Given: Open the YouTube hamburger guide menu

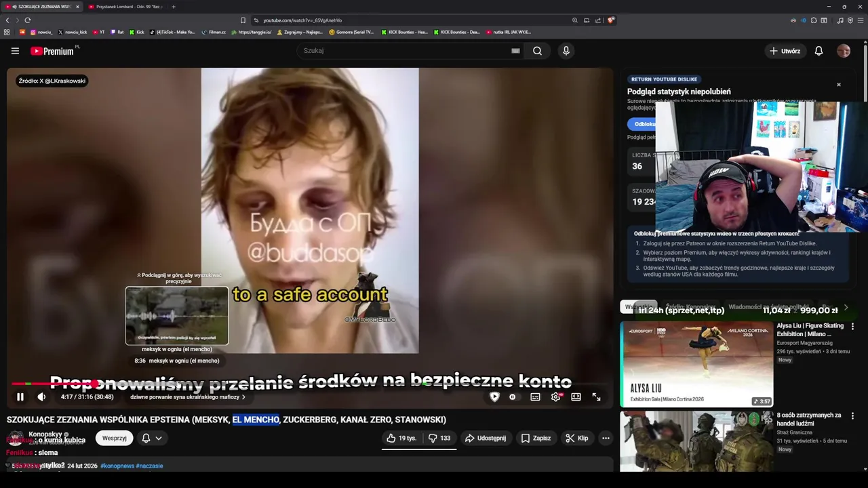Looking at the screenshot, I should pos(15,51).
